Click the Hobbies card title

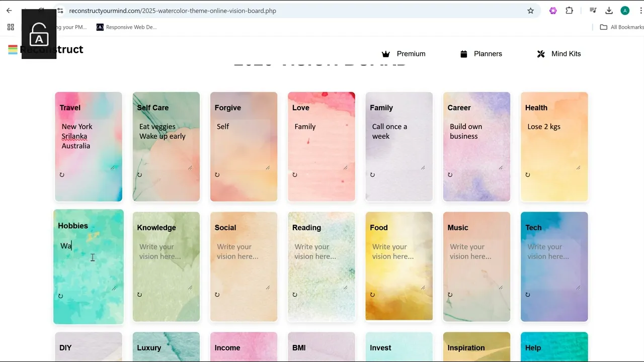tap(73, 226)
